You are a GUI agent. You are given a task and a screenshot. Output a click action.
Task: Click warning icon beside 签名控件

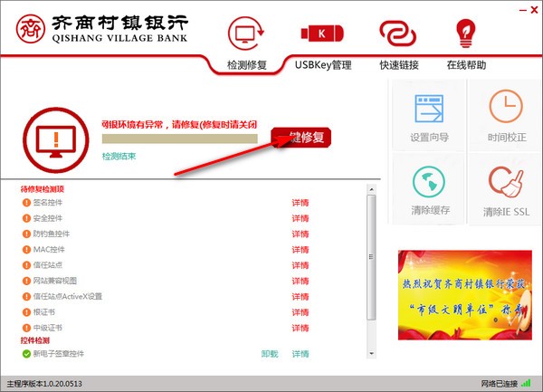tap(26, 203)
